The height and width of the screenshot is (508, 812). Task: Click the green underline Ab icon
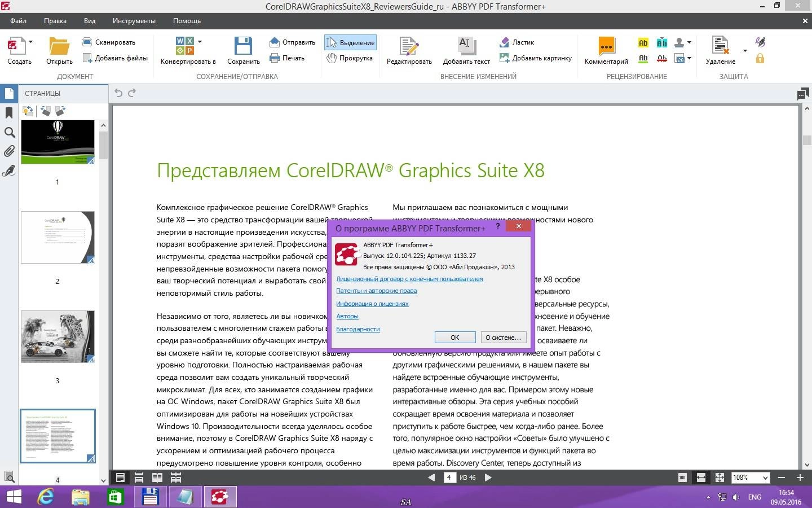(643, 58)
